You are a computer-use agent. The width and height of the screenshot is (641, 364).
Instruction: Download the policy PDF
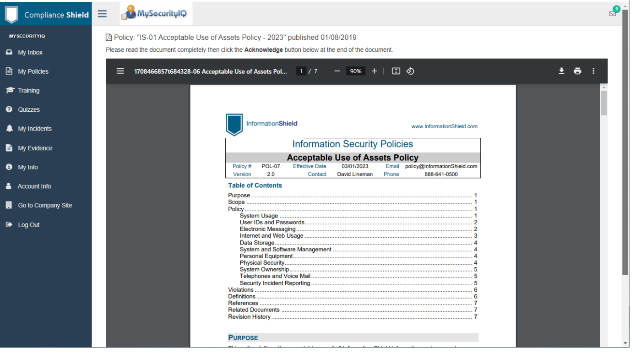pyautogui.click(x=561, y=71)
